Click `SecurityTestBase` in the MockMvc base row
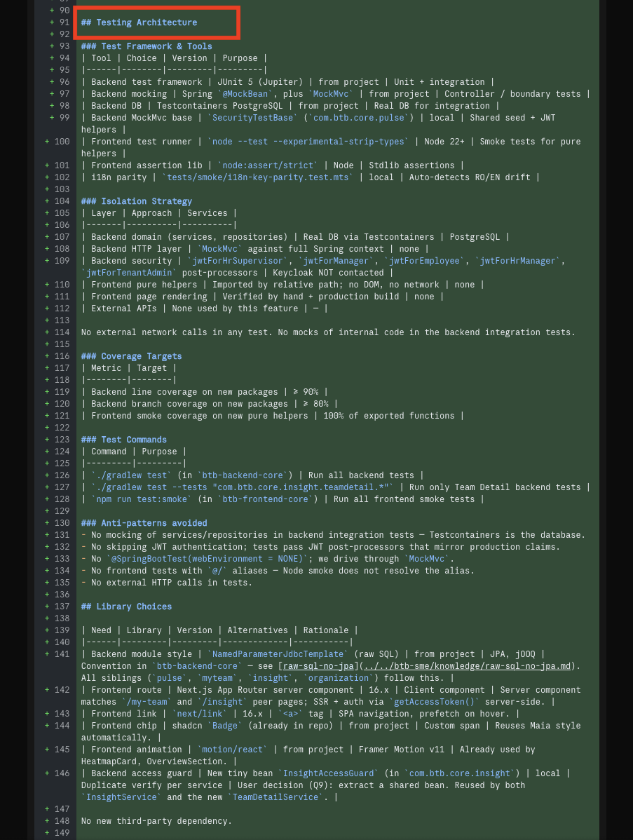The width and height of the screenshot is (633, 840). tap(253, 118)
